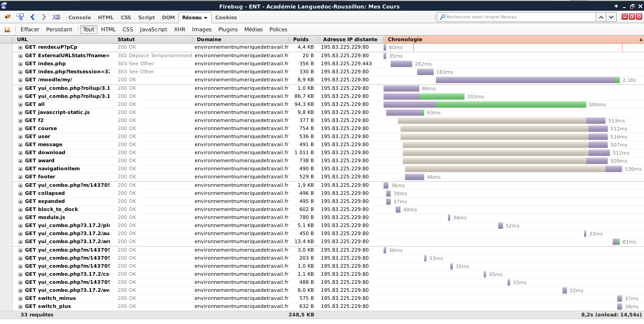Image resolution: width=644 pixels, height=324 pixels.
Task: Switch to the Script tab
Action: click(146, 17)
